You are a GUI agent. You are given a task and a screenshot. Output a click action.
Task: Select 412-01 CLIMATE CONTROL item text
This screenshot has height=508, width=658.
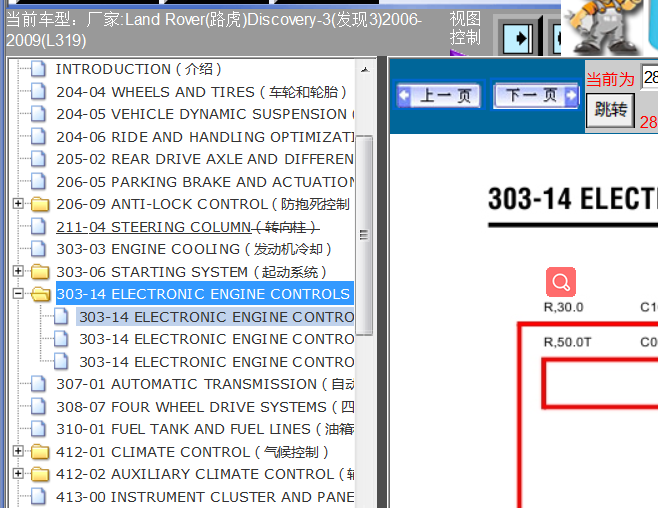192,452
